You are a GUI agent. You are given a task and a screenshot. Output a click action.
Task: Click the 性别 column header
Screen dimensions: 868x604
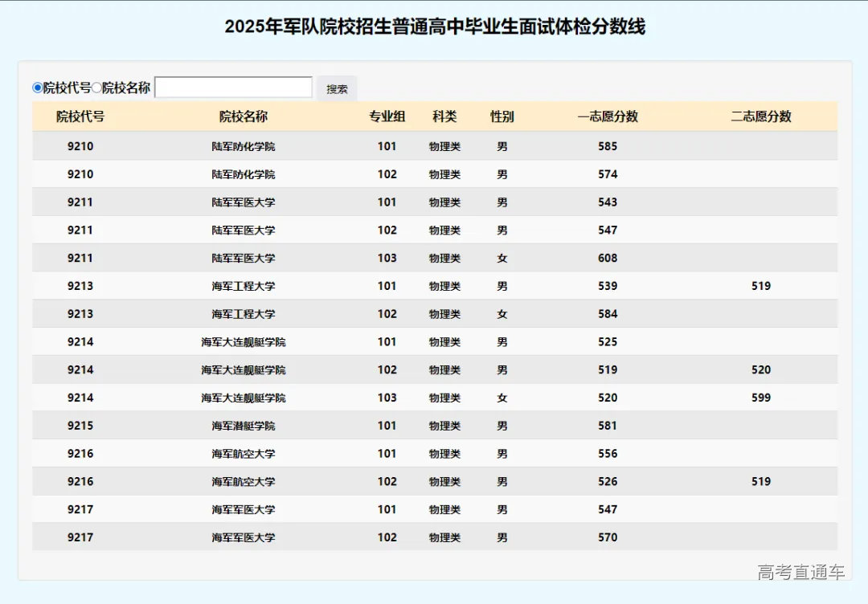pyautogui.click(x=502, y=116)
